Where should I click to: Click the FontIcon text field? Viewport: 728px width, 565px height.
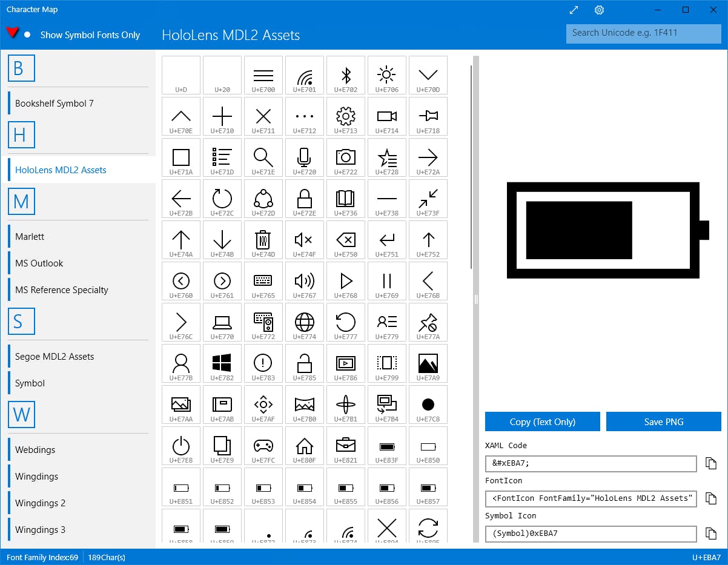click(x=591, y=498)
